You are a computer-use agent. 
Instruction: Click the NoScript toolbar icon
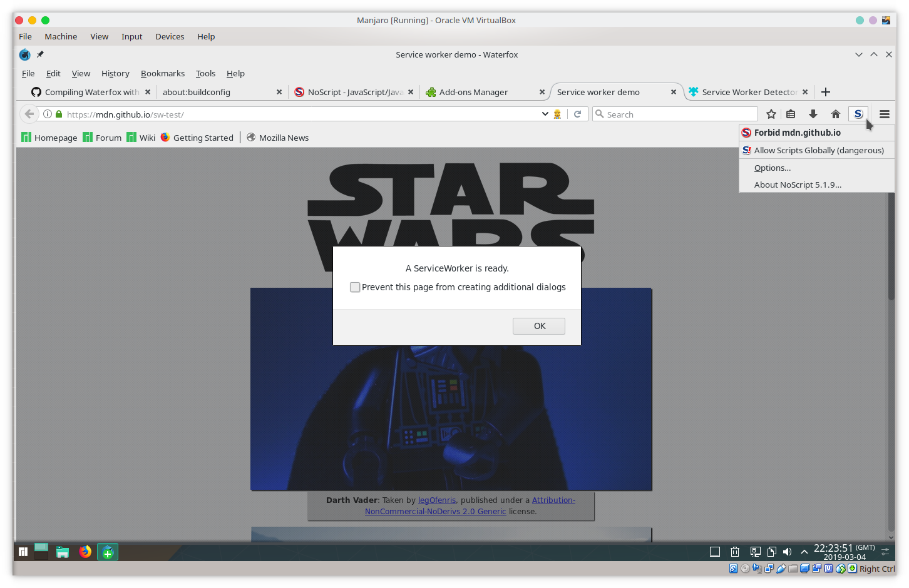(x=858, y=114)
